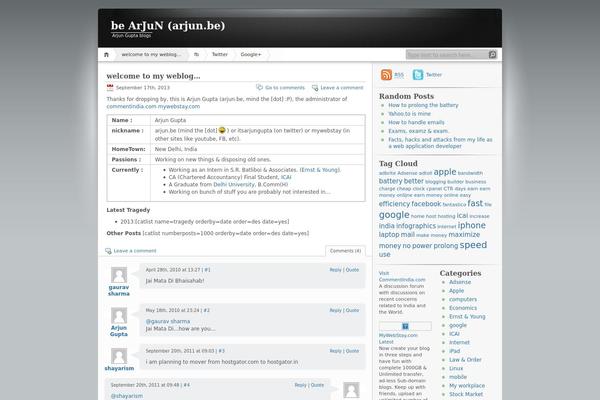Open the orange RSS feed icon
The width and height of the screenshot is (600, 400).
[386, 75]
